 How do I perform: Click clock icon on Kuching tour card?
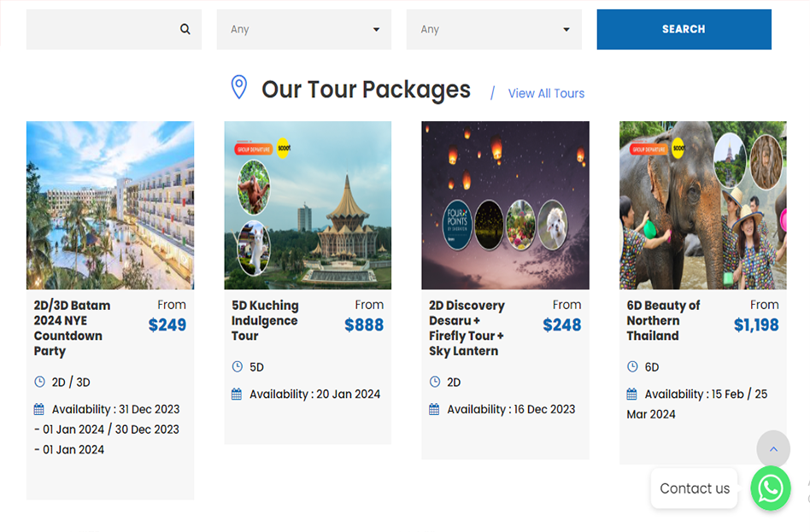237,367
